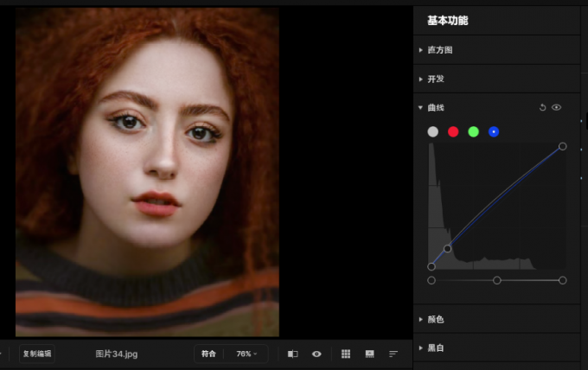
Task: Expand the 颜色 color section
Action: 435,319
